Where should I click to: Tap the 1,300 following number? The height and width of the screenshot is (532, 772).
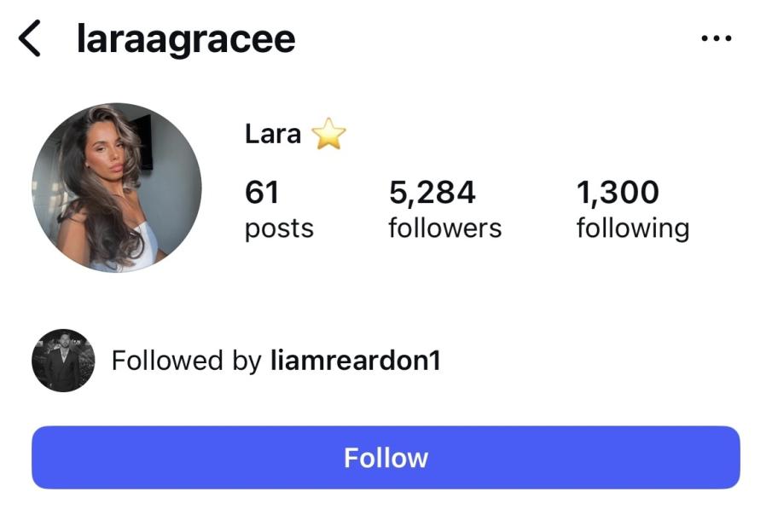click(x=618, y=192)
